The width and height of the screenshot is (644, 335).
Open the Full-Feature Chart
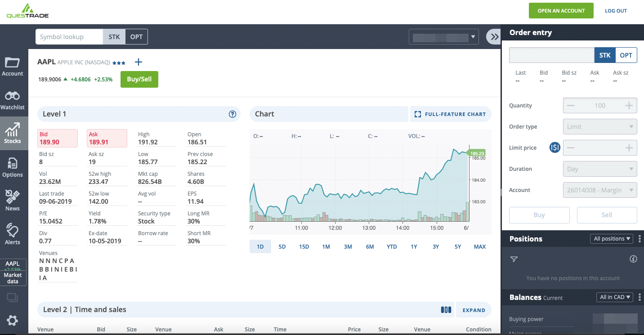451,114
